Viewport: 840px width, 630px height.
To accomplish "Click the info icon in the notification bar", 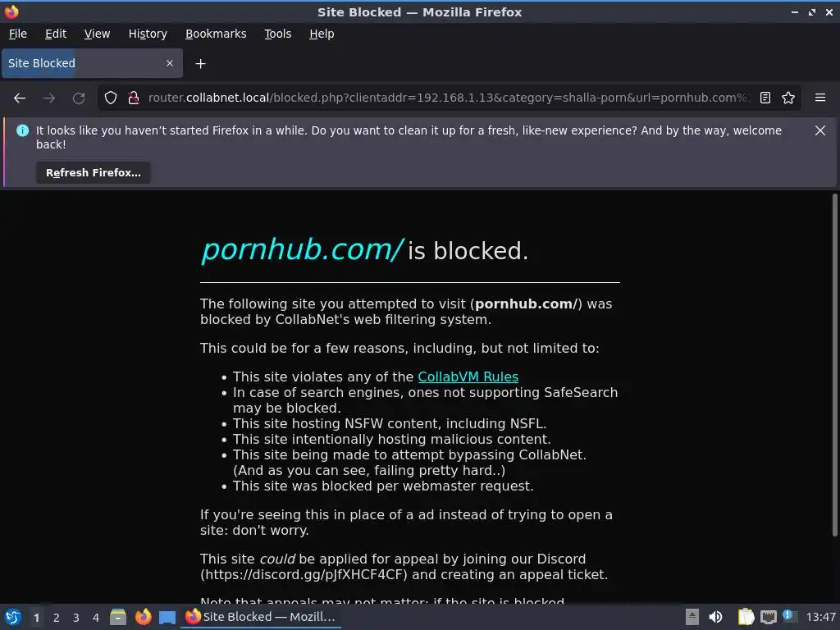I will pyautogui.click(x=22, y=130).
